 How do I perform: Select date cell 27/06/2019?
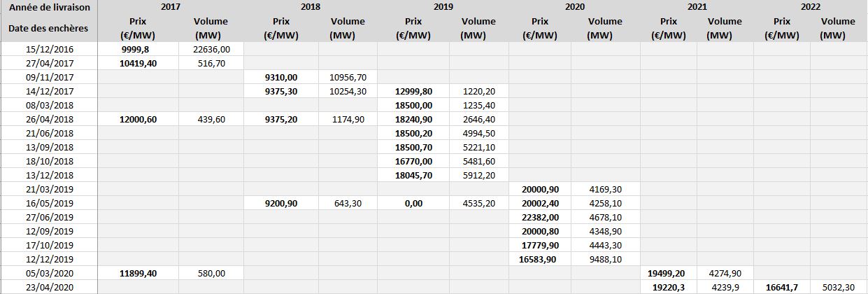[x=49, y=217]
